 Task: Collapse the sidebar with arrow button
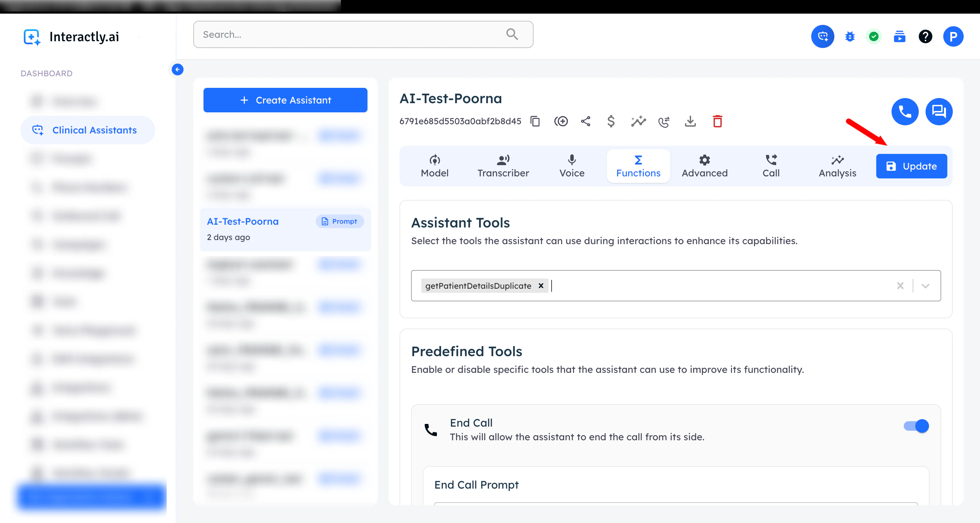(x=177, y=69)
